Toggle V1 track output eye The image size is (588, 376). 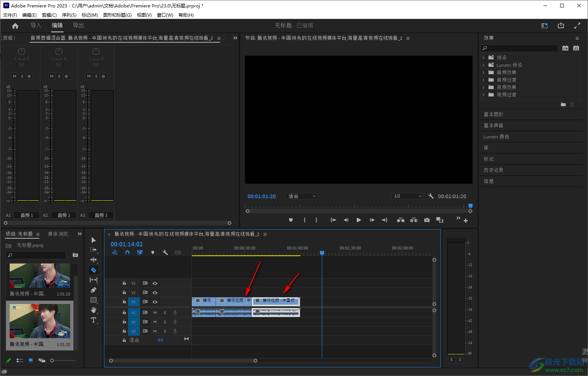(x=155, y=302)
